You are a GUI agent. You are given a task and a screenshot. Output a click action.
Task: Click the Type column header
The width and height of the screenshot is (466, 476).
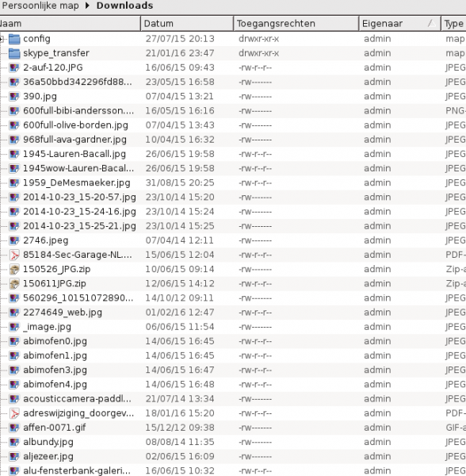(x=453, y=24)
